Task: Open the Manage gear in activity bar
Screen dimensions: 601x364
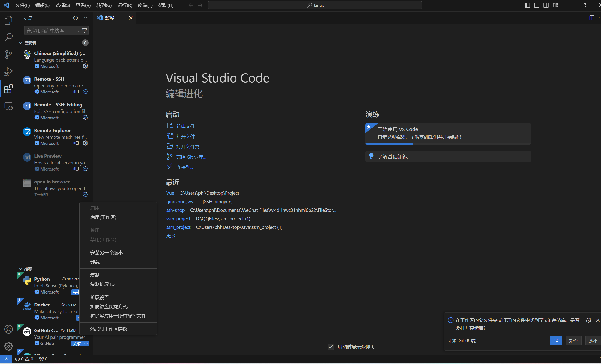Action: 9,346
